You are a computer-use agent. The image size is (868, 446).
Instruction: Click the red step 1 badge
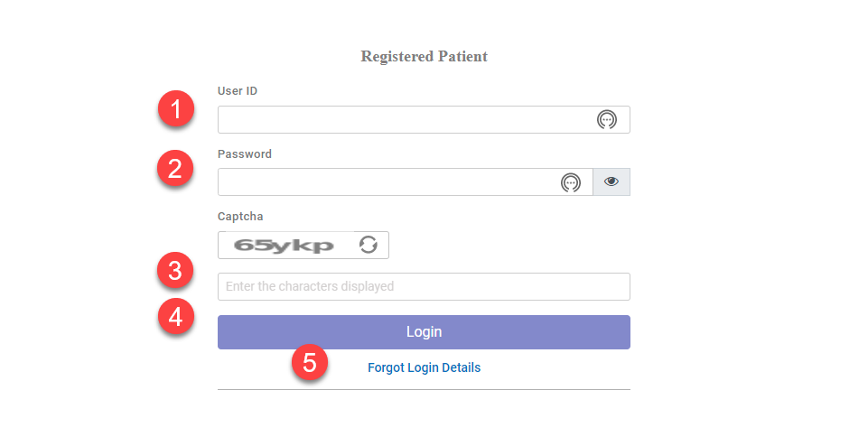coord(176,108)
